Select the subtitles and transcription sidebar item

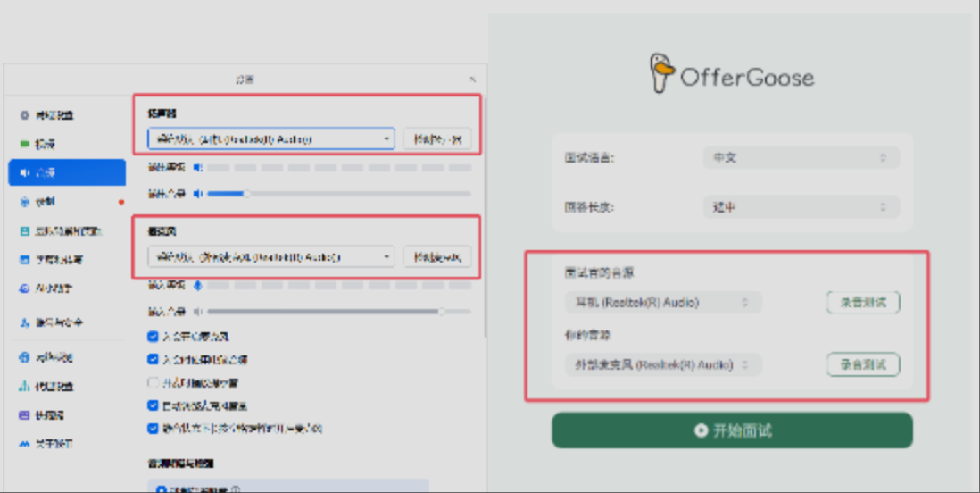tap(54, 260)
